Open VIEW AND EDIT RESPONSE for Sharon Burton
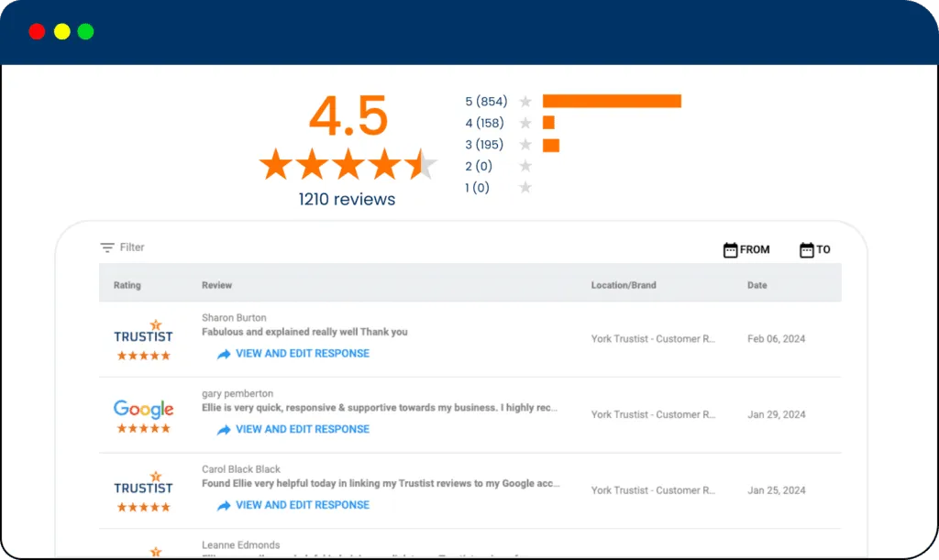The height and width of the screenshot is (560, 939). (303, 354)
